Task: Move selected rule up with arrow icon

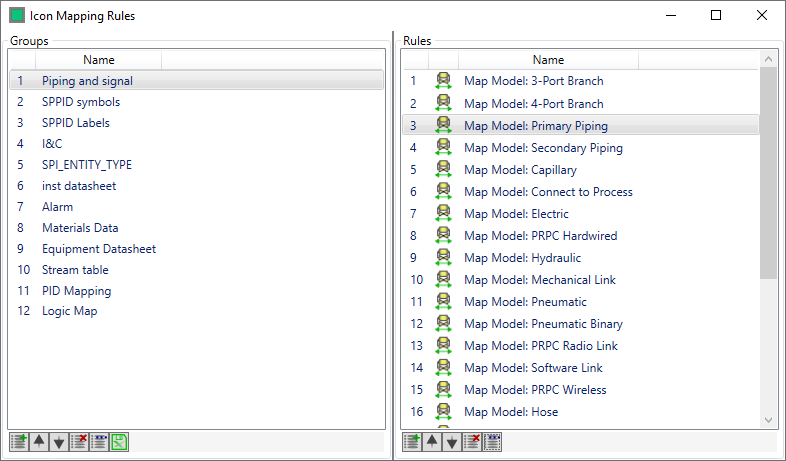Action: click(x=432, y=442)
